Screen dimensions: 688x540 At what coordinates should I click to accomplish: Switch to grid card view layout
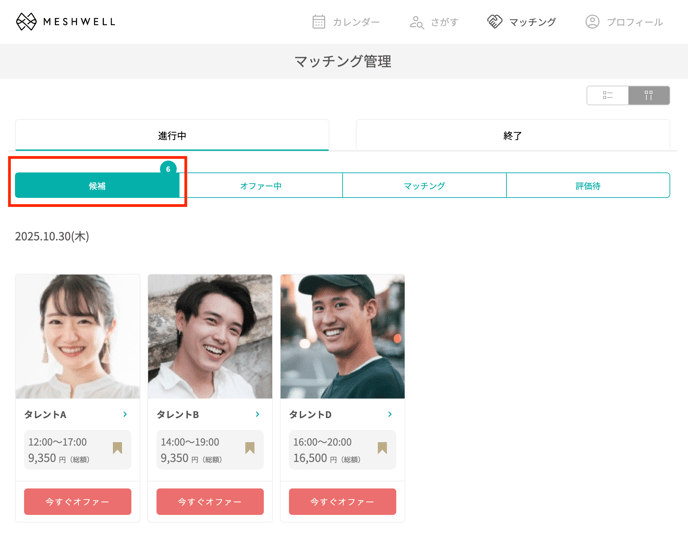point(649,96)
